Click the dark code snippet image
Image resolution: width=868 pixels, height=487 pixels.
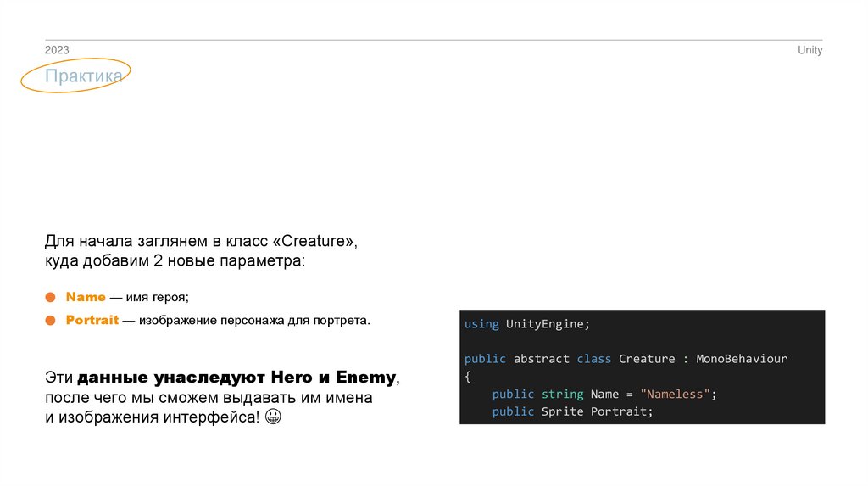pos(643,367)
